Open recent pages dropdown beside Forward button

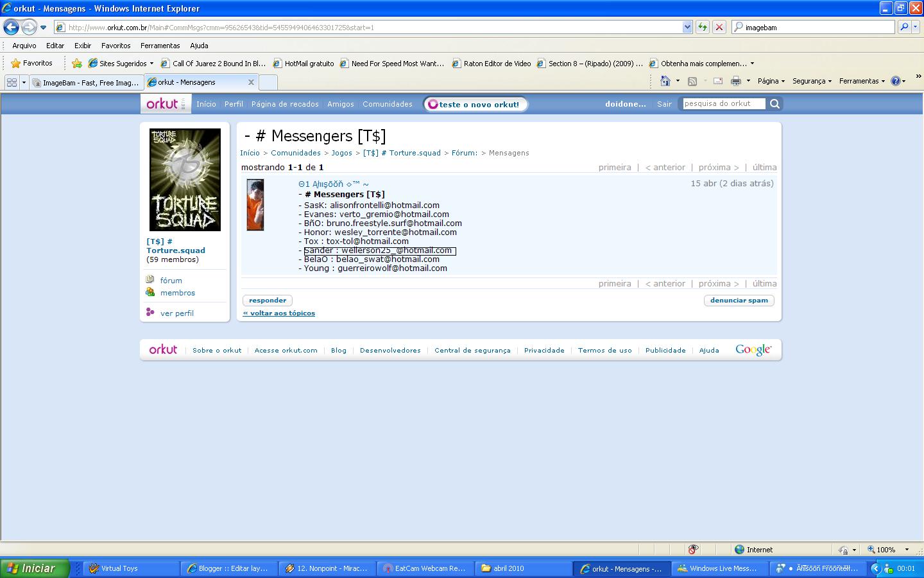[44, 28]
